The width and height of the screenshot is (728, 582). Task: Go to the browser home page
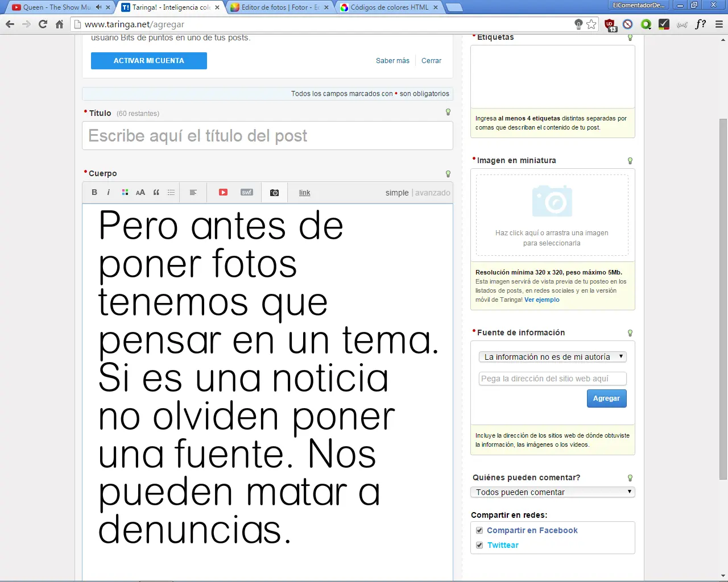pos(59,24)
